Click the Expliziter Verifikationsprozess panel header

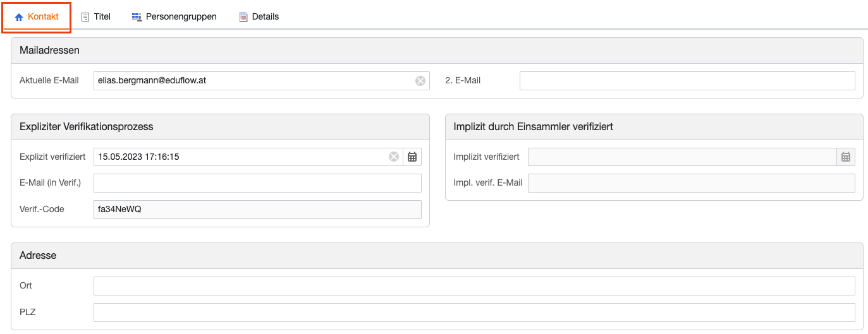coord(220,127)
